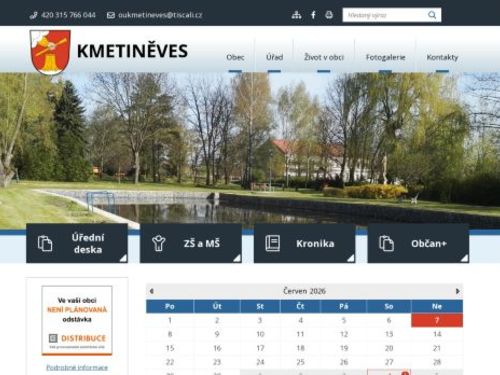
Task: Select highlighted day 7 in calendar
Action: click(x=437, y=320)
